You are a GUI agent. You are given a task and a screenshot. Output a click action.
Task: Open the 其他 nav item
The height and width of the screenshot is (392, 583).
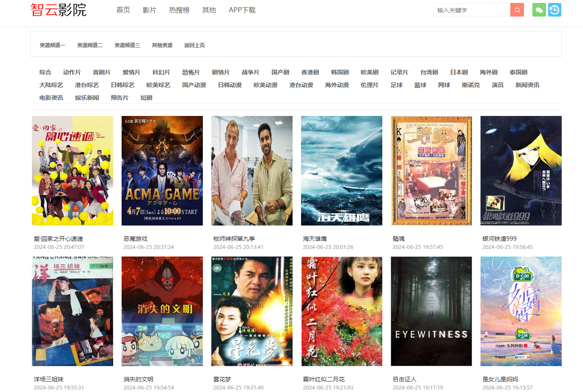pyautogui.click(x=209, y=10)
